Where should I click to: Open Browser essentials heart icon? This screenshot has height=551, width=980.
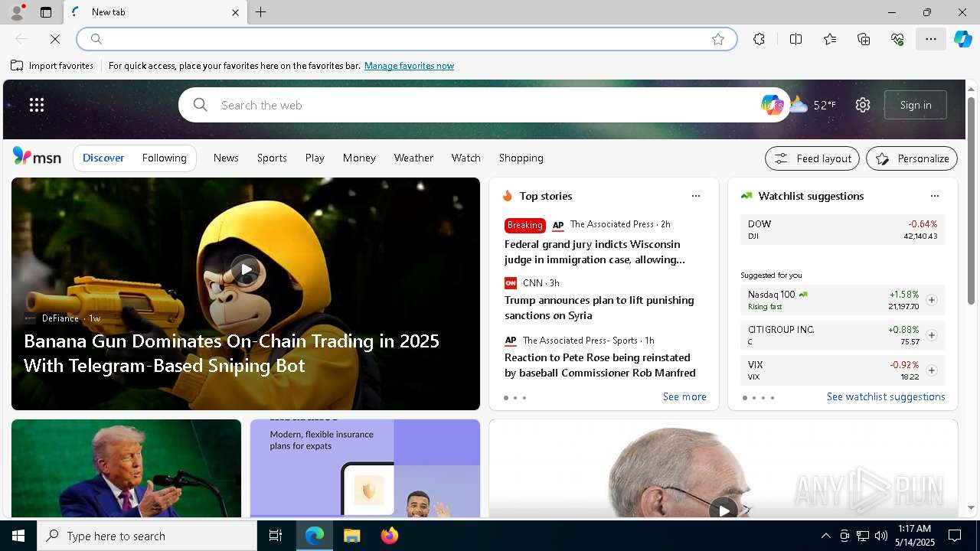[897, 39]
